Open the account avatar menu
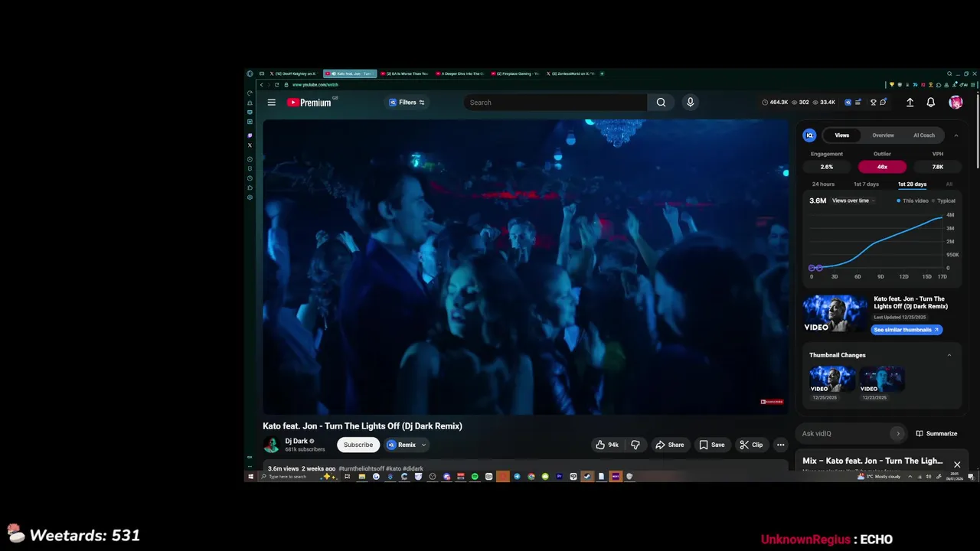Screen dimensions: 980x551 pos(955,103)
